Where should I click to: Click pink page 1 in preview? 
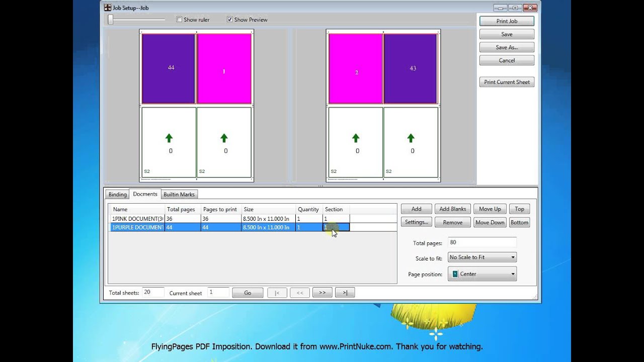tap(224, 68)
